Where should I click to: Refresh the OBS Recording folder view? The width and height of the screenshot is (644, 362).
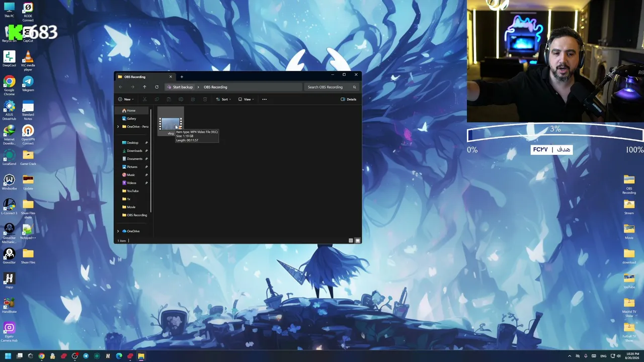point(156,87)
